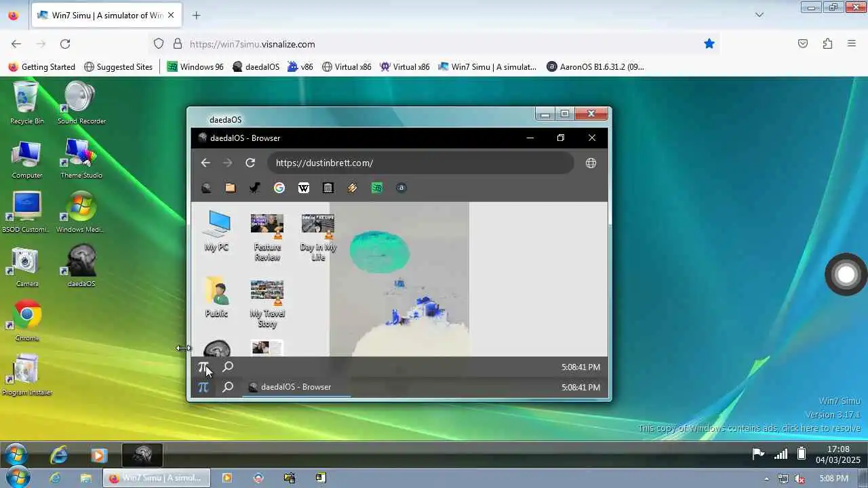Open the daedalOS bookmark in Firefox toolbar
This screenshot has height=488, width=868.
[256, 67]
